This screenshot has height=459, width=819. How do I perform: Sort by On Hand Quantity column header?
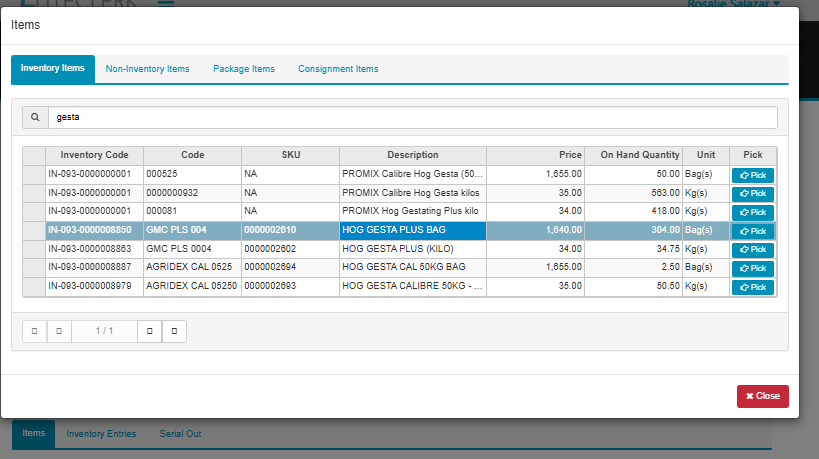[634, 155]
